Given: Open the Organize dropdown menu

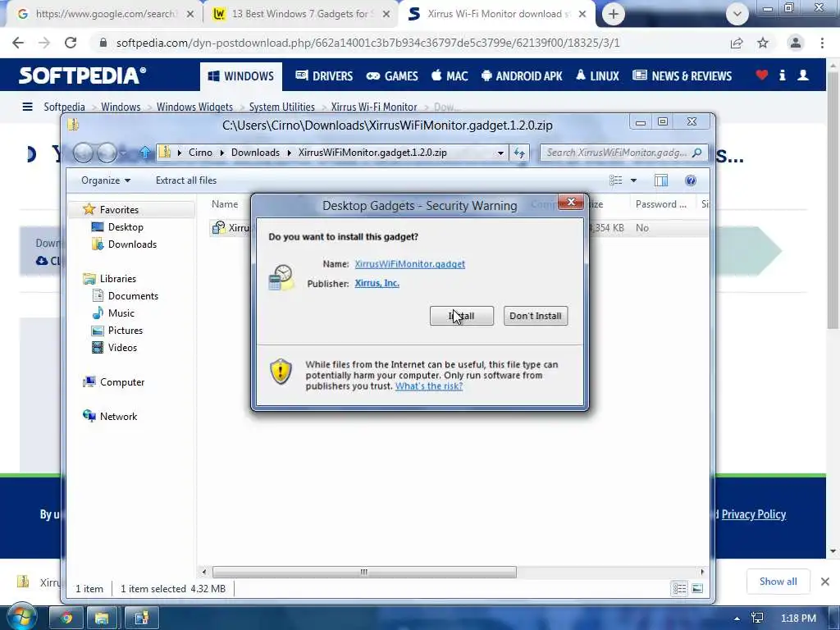Looking at the screenshot, I should (106, 180).
